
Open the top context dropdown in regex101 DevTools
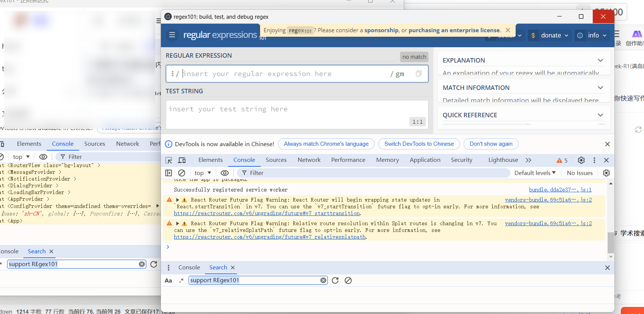point(203,173)
